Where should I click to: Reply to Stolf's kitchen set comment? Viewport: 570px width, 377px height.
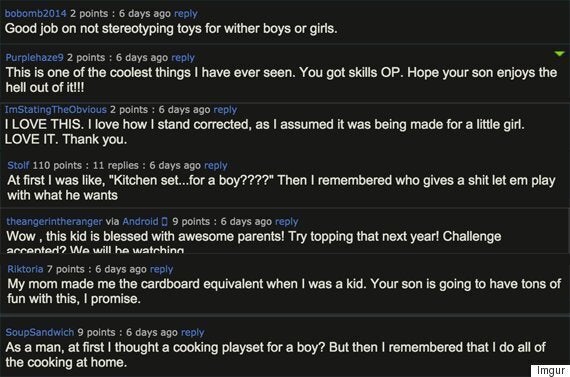tap(216, 165)
